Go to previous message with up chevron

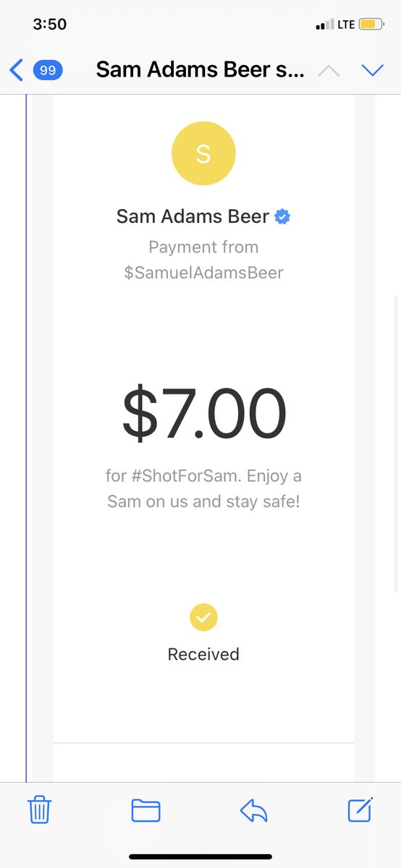(329, 70)
